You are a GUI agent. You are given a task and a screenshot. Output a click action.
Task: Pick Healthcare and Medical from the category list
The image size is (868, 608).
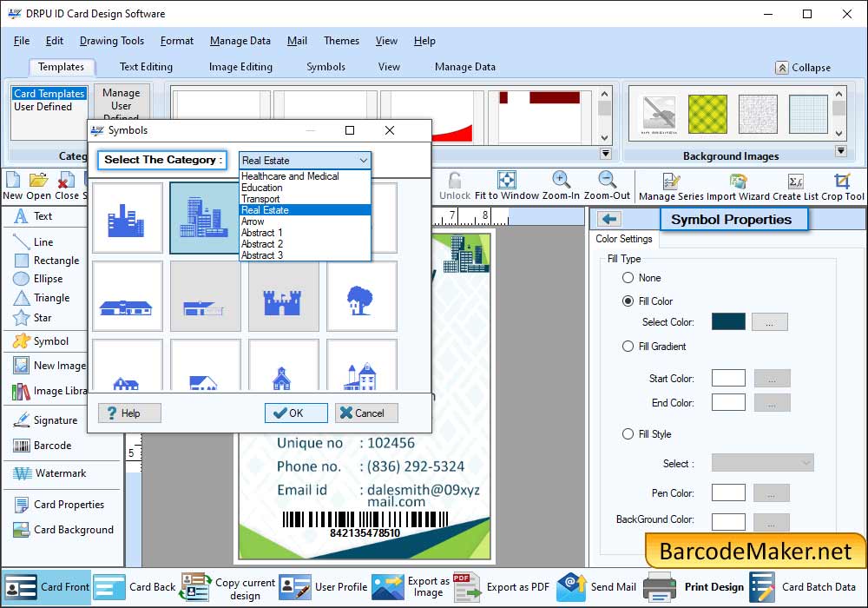(305, 176)
